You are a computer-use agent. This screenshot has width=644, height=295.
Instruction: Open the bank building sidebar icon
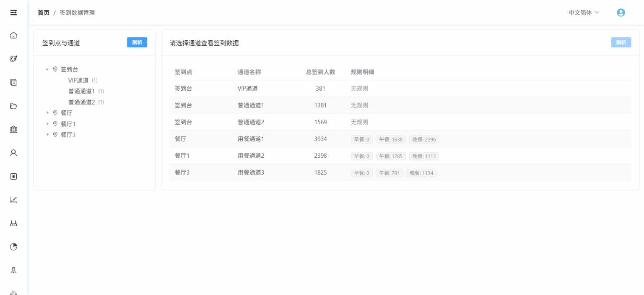coord(13,129)
